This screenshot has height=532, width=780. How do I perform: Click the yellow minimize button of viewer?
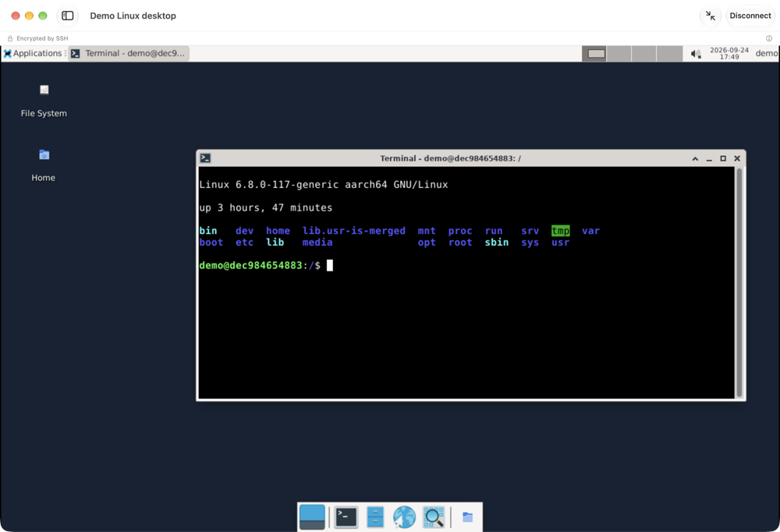29,16
